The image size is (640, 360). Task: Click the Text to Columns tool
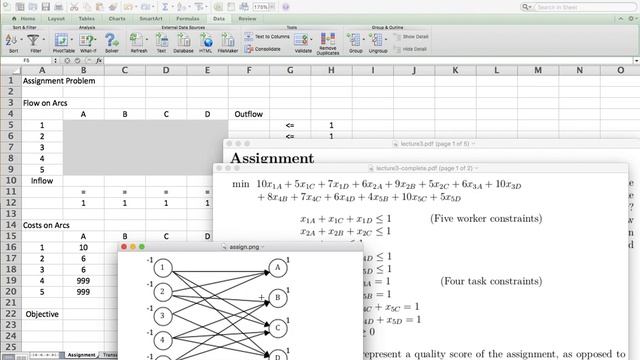tap(267, 37)
